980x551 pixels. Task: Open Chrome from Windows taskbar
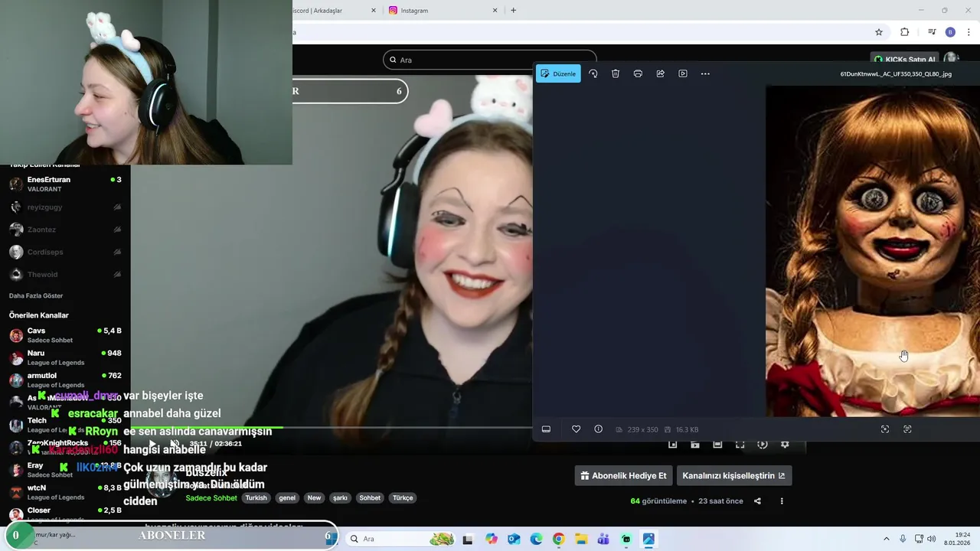558,539
